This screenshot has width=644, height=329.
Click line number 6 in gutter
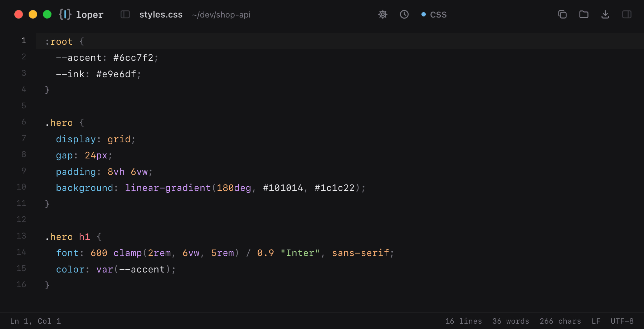pyautogui.click(x=24, y=122)
